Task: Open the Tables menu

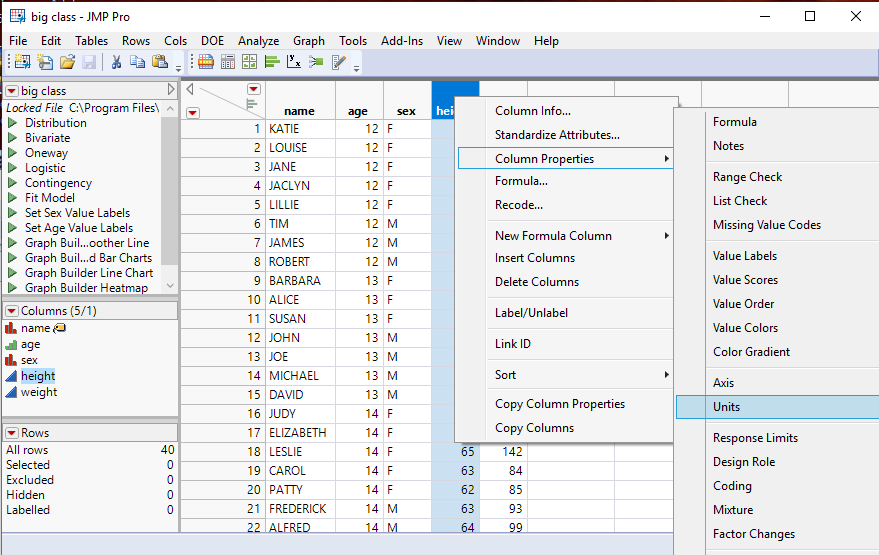Action: pos(91,41)
